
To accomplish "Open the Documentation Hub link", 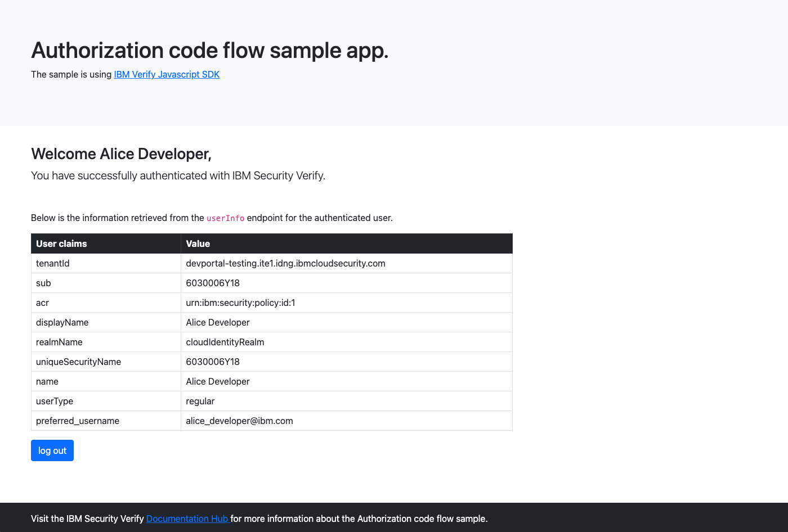I will pyautogui.click(x=187, y=519).
